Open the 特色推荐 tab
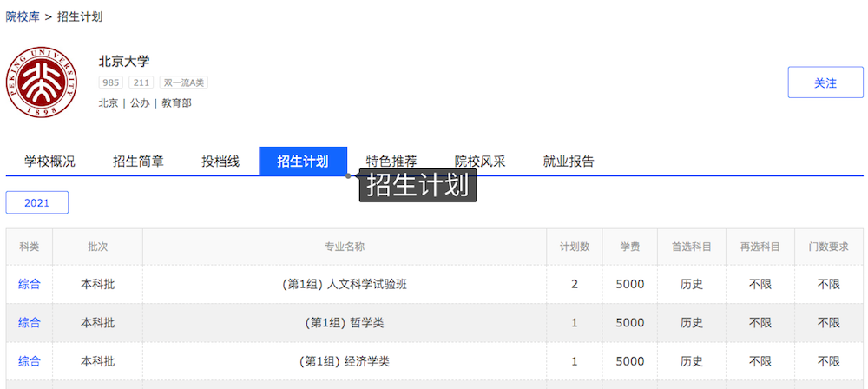 click(391, 161)
